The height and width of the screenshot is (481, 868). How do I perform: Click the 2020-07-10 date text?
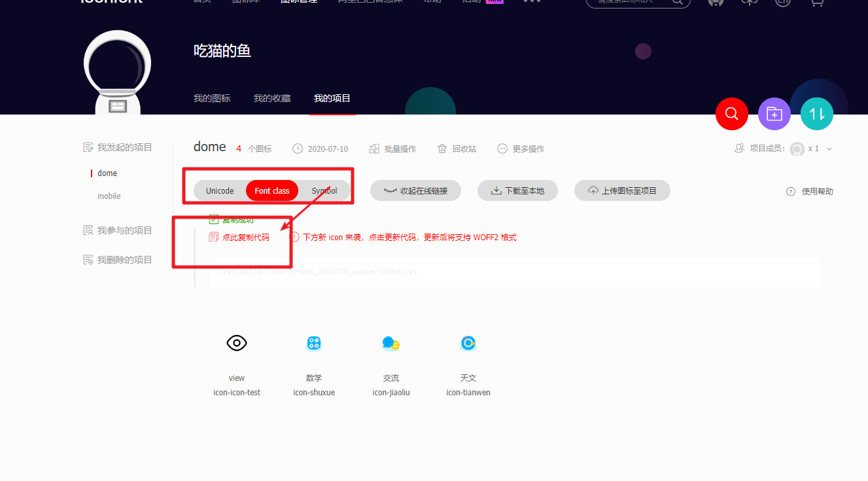(x=328, y=149)
